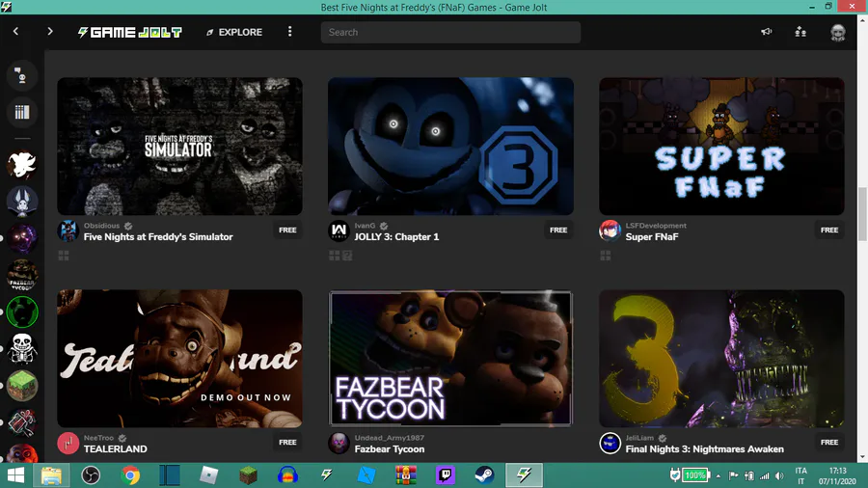Open the Explore page

point(234,32)
